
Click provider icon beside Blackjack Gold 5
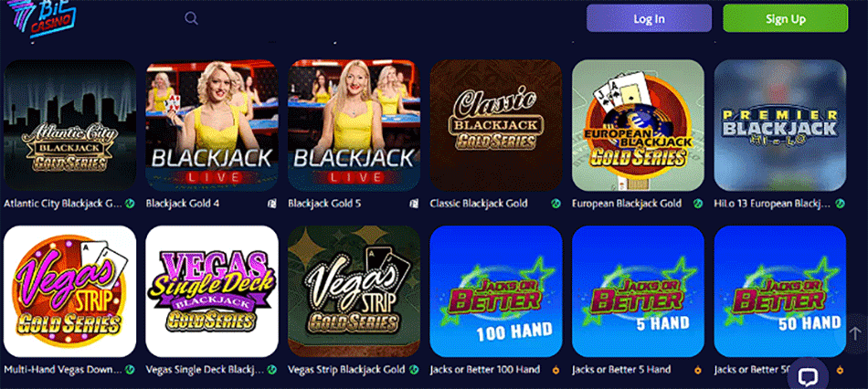point(414,204)
